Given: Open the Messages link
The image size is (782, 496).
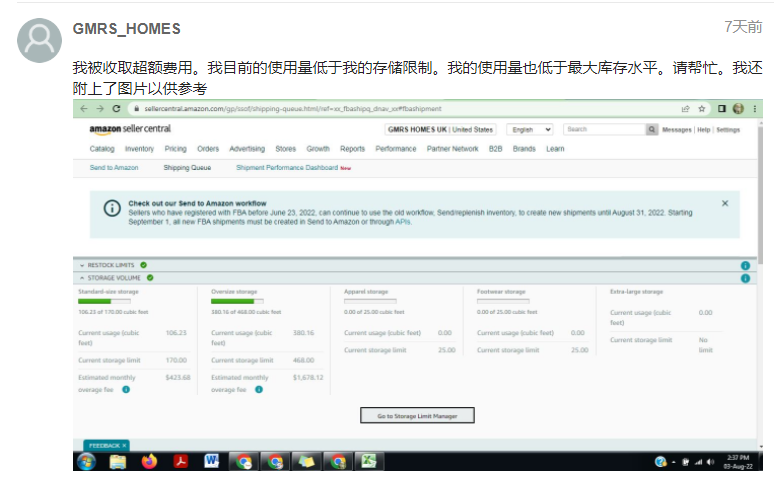Looking at the screenshot, I should pos(677,130).
